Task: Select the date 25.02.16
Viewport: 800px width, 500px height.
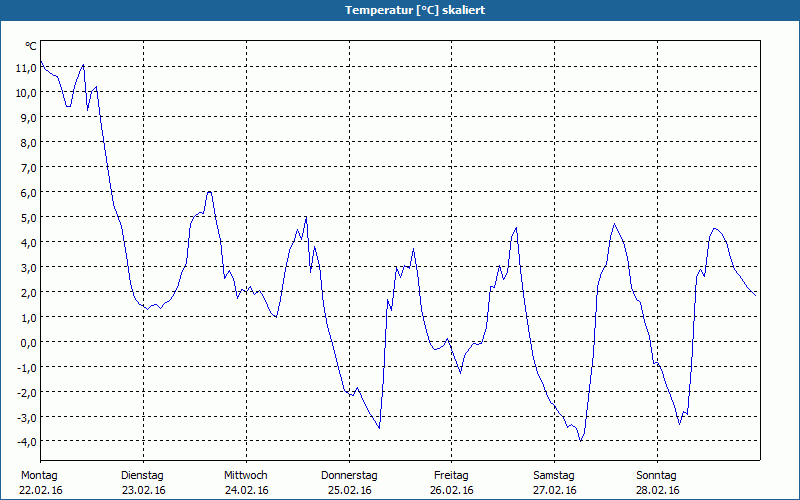Action: 349,490
